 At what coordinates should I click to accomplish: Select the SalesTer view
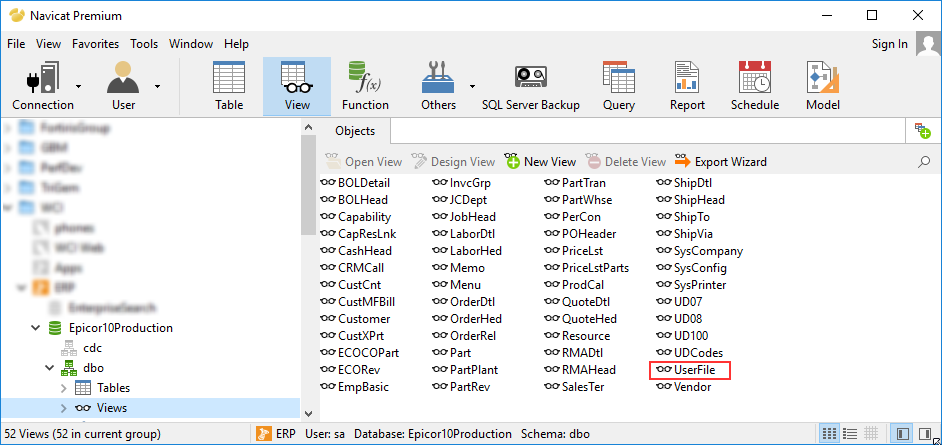574,387
